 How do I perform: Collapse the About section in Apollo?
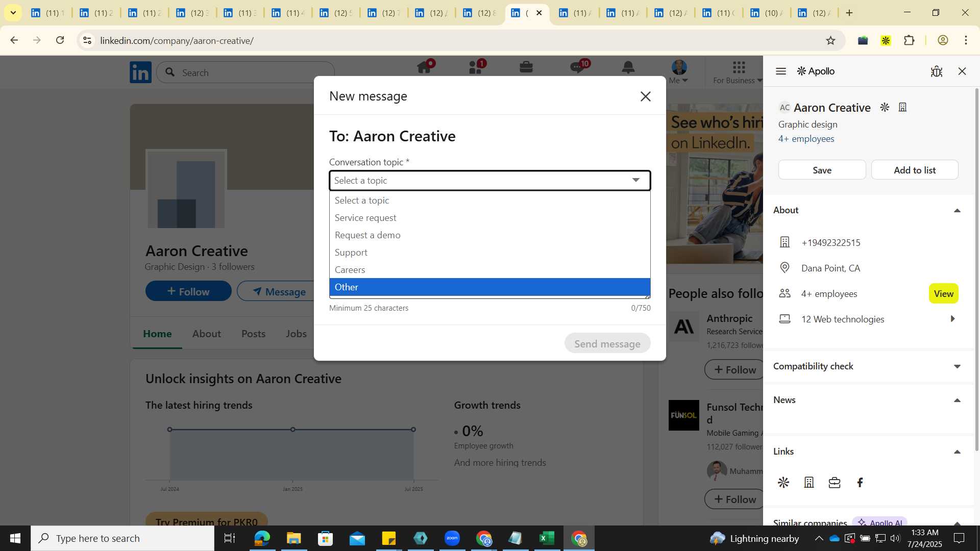pyautogui.click(x=957, y=211)
